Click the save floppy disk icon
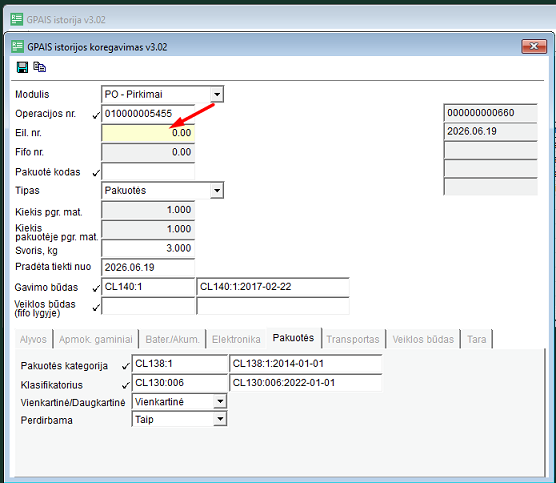 (22, 67)
